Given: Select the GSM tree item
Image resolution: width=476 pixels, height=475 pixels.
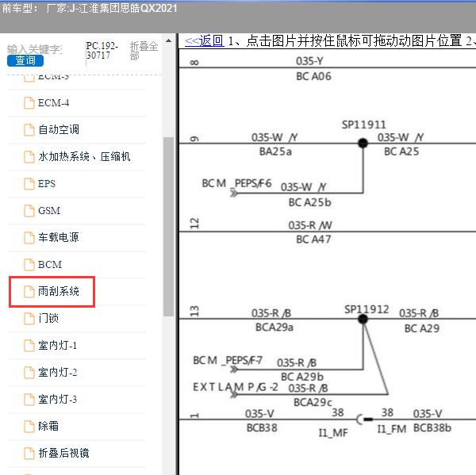Looking at the screenshot, I should pyautogui.click(x=49, y=210).
